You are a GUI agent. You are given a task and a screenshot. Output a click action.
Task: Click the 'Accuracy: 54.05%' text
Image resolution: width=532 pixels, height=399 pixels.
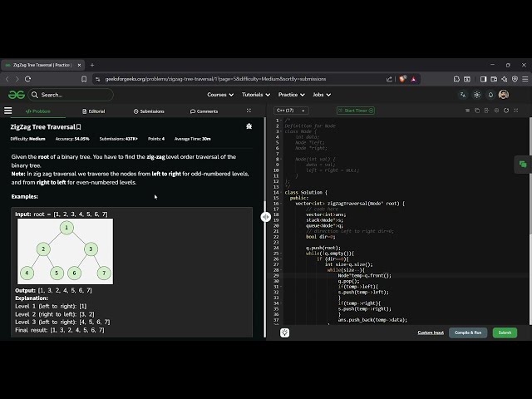[x=72, y=139]
